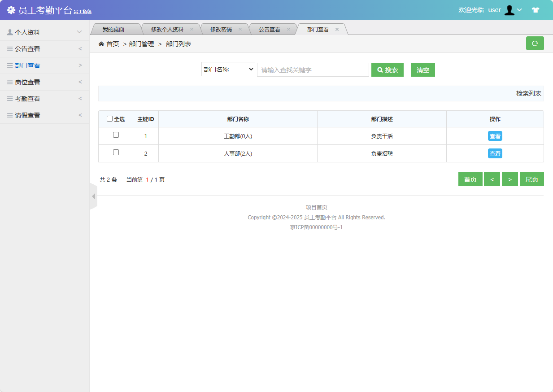Click the gift icon in the header

(x=536, y=10)
